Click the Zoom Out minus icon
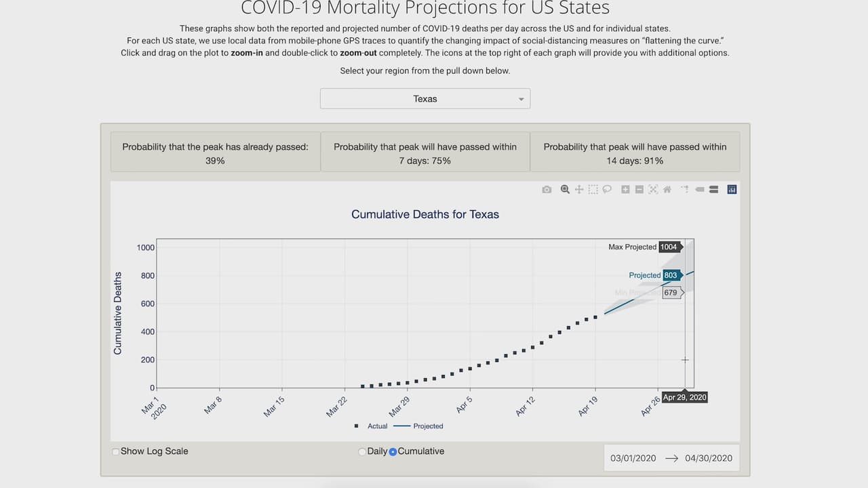 point(639,190)
